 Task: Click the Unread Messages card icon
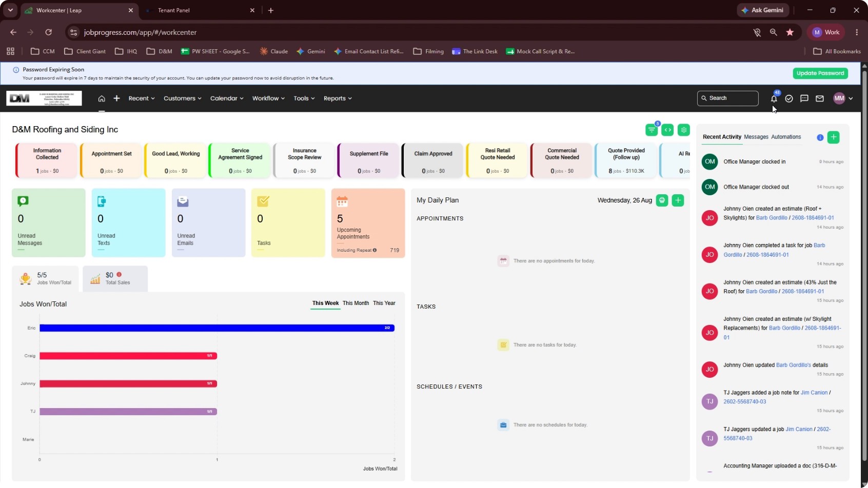[23, 201]
